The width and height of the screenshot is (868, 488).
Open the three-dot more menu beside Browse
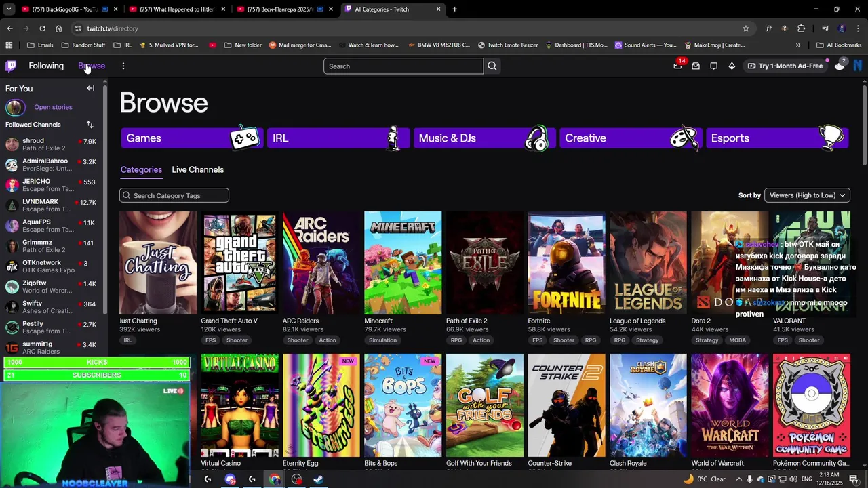coord(123,66)
